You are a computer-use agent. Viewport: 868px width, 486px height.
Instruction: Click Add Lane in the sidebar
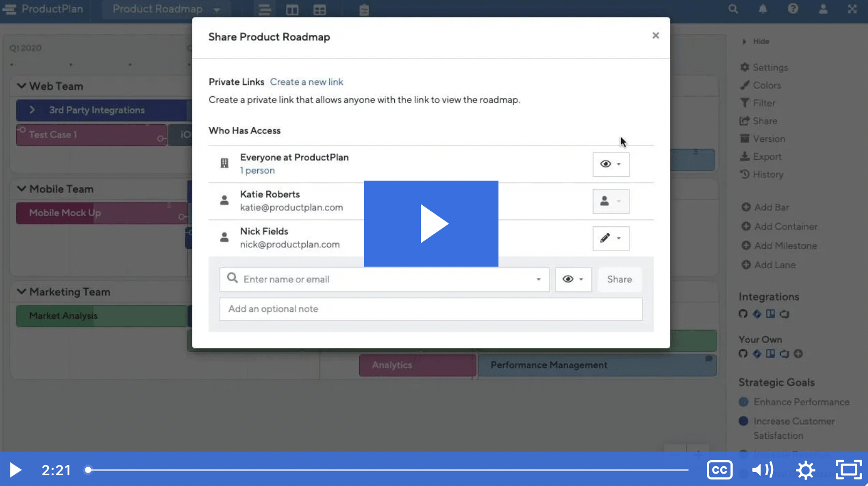769,265
